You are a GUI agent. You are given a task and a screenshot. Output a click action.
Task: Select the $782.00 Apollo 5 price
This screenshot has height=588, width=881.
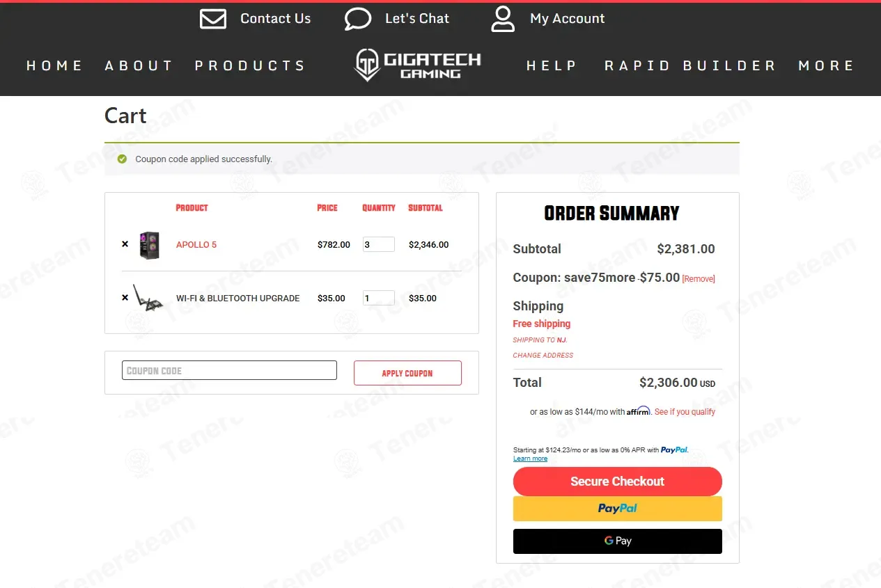click(x=334, y=245)
